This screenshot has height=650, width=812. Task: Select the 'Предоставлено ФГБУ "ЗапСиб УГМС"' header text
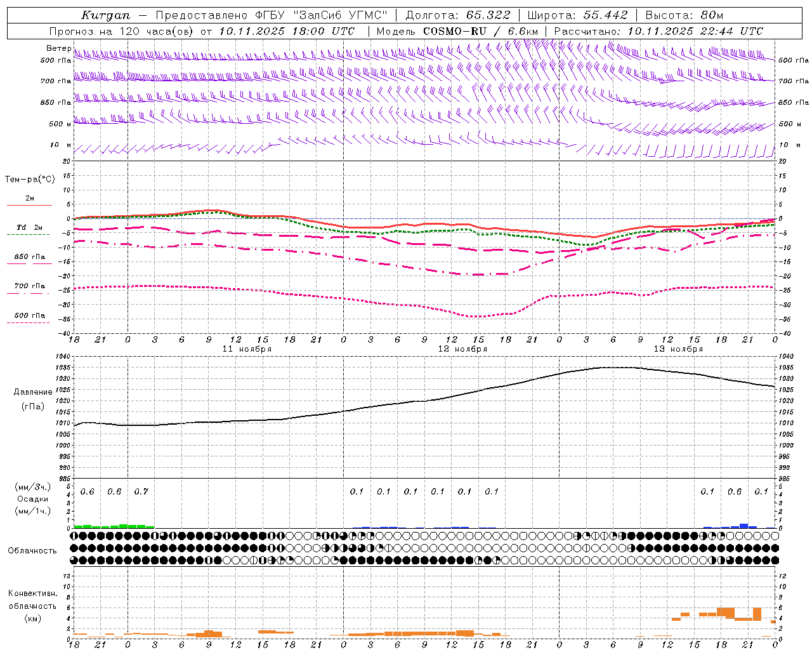click(272, 15)
